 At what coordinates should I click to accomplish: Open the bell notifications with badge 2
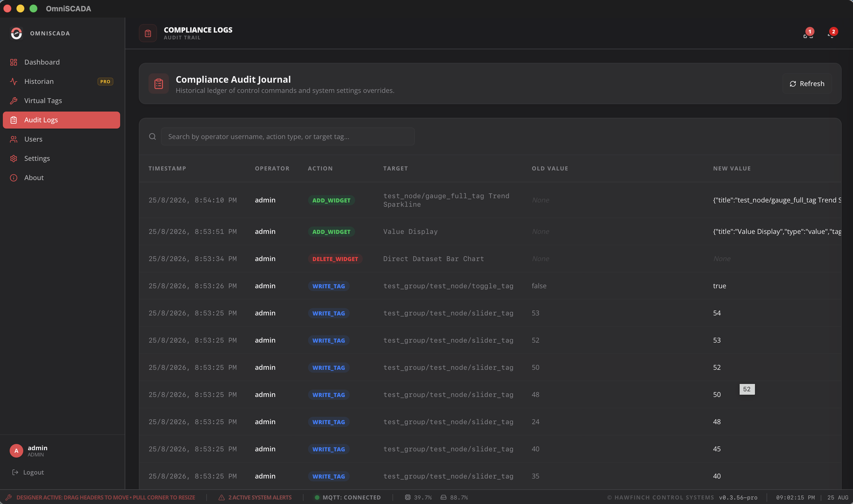[832, 34]
